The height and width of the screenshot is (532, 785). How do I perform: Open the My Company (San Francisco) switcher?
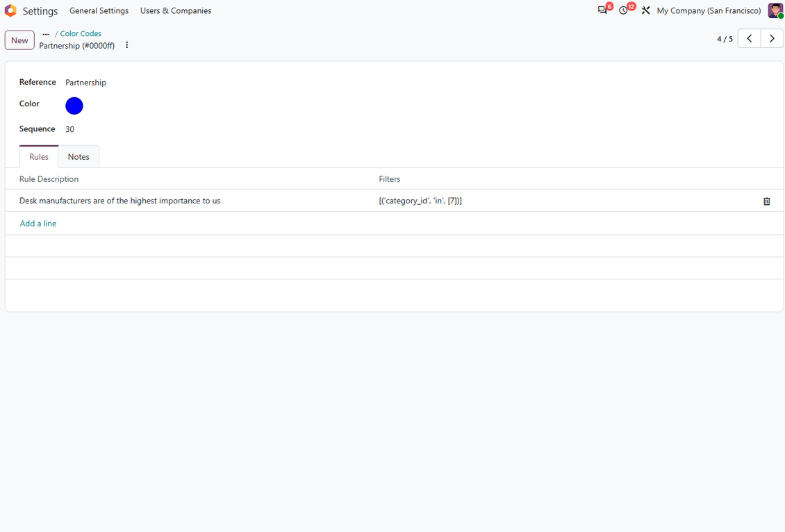[709, 10]
